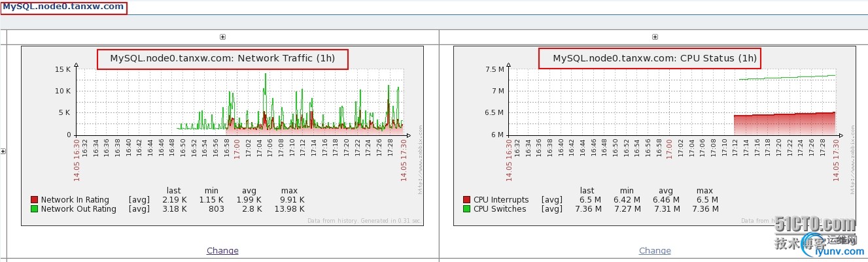Click the Network In Rating legend label

(75, 200)
